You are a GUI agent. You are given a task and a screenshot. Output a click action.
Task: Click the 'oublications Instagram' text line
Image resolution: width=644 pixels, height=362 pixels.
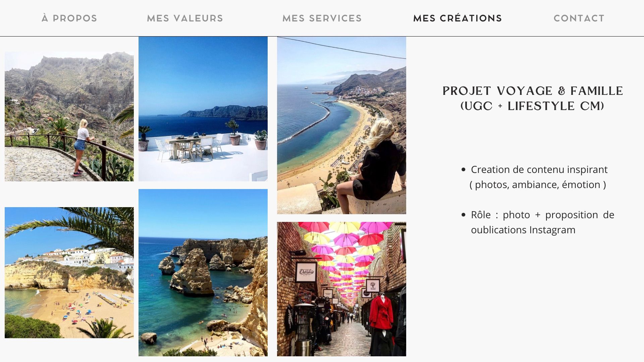click(523, 230)
